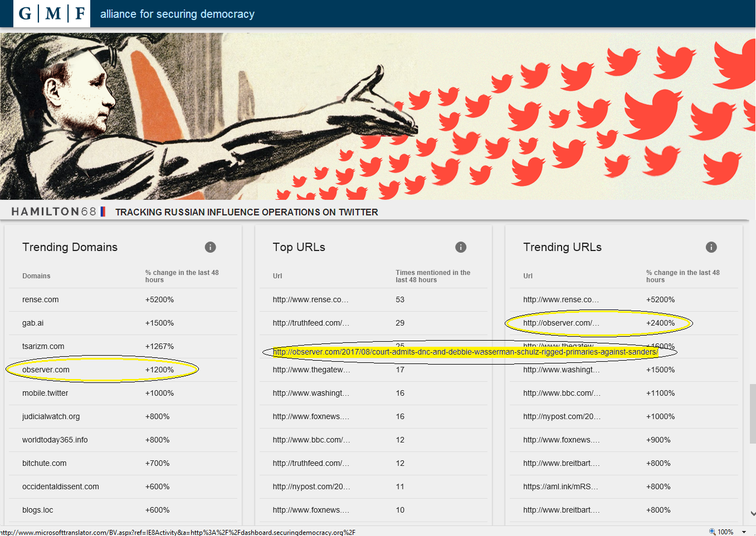This screenshot has height=536, width=756.
Task: Click the +5200% value for rense.com domain
Action: [159, 299]
